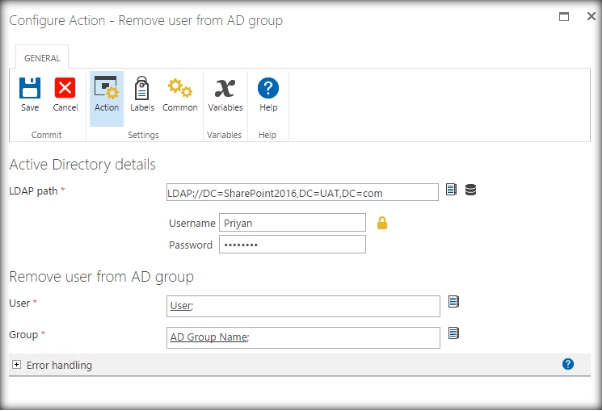Click the Password input field
Screen dimensions: 602x411
292,244
